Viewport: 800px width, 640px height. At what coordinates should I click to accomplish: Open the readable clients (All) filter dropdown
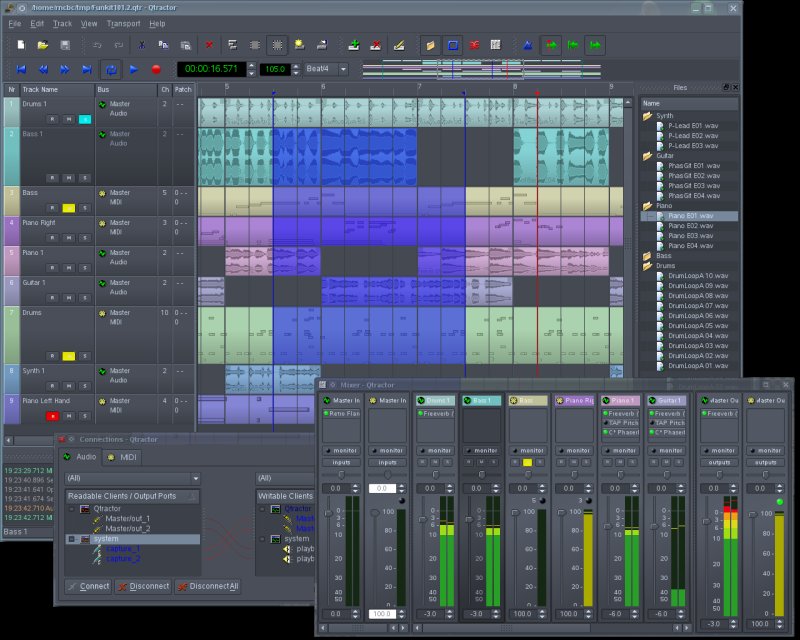click(132, 478)
